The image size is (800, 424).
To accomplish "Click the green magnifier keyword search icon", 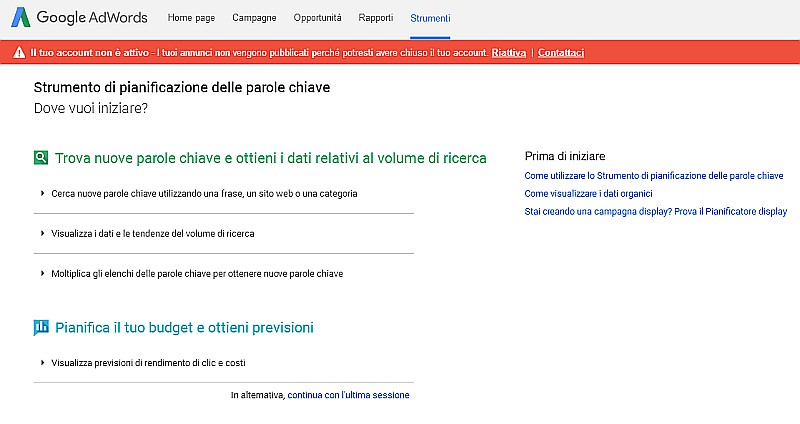I will coord(41,158).
